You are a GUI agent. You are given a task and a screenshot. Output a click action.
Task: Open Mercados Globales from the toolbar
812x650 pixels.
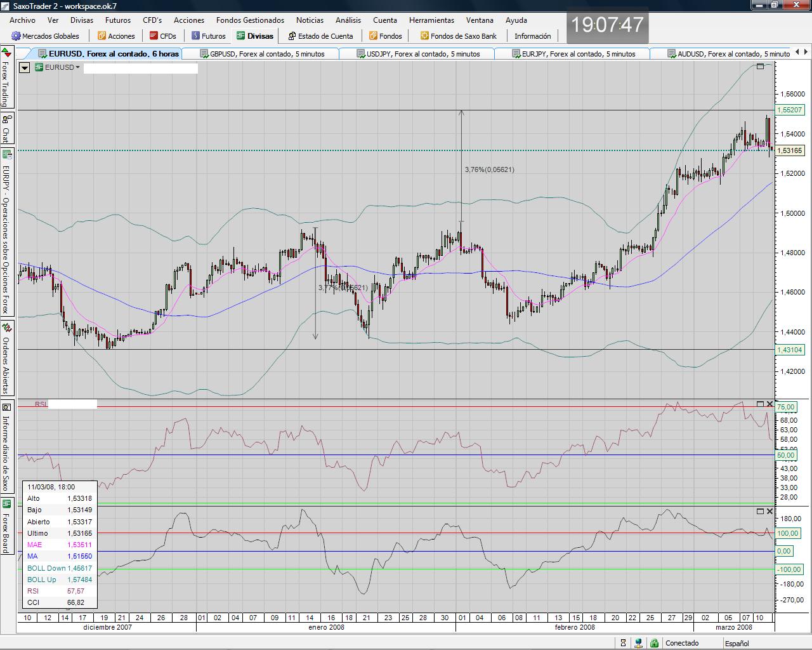click(46, 36)
